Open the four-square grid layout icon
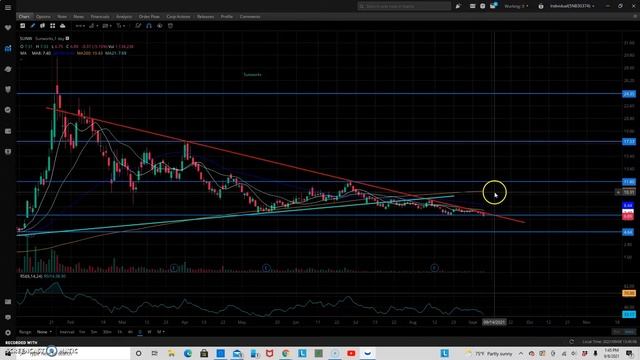This screenshot has height=360, width=640. [x=53, y=26]
